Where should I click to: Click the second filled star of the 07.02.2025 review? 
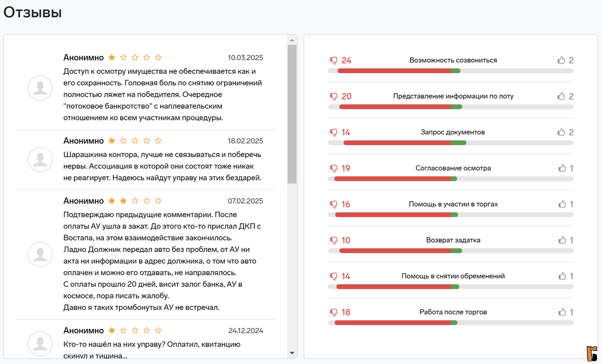click(x=123, y=201)
